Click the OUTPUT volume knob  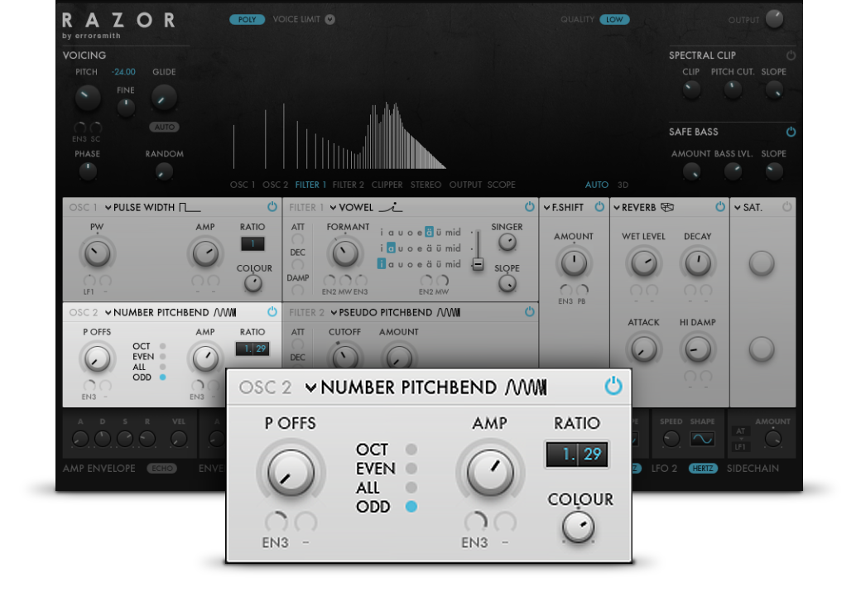coord(774,19)
